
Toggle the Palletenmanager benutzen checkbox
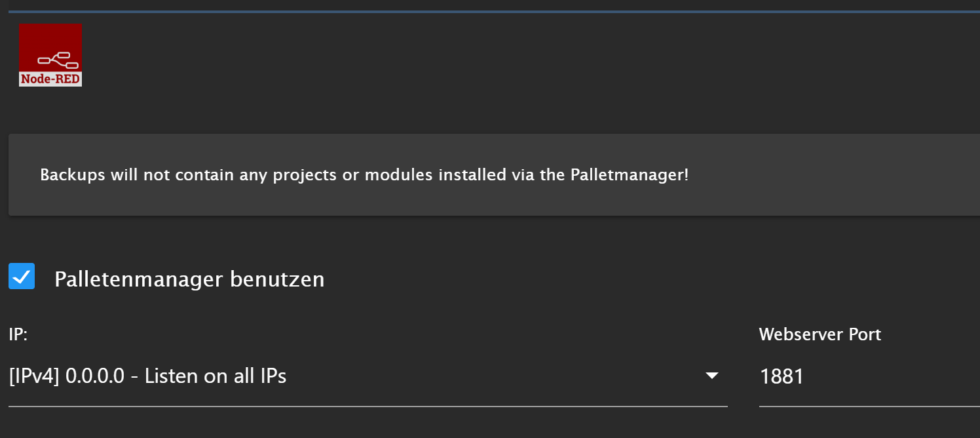(22, 276)
